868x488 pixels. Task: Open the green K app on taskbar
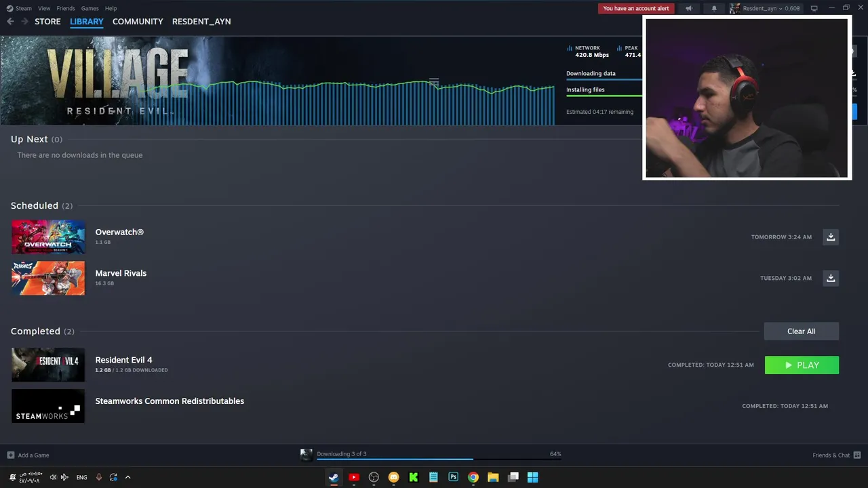(x=413, y=477)
